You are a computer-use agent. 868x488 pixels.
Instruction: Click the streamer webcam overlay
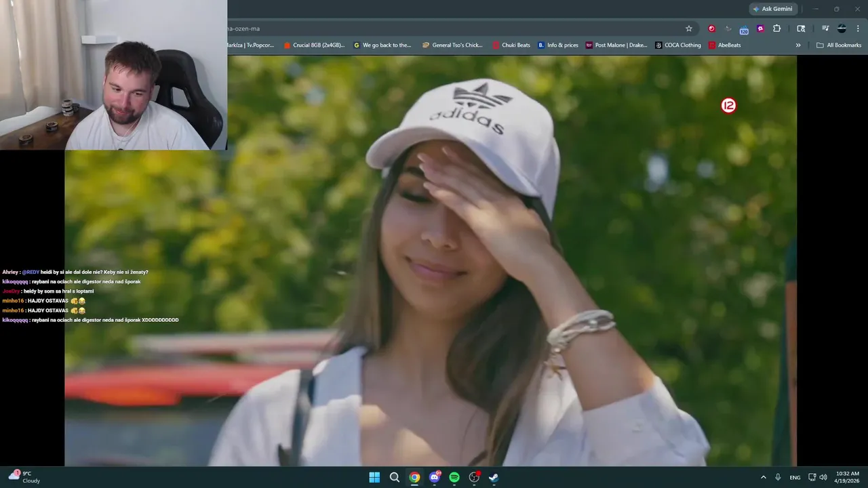pyautogui.click(x=113, y=75)
